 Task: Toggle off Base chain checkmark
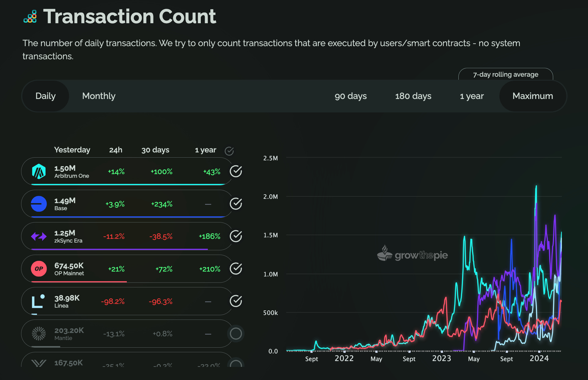pos(236,204)
